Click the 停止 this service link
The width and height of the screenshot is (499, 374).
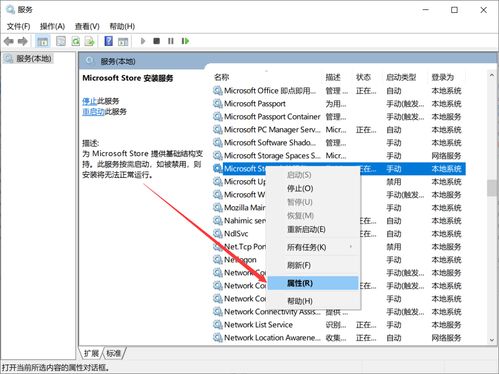click(89, 101)
